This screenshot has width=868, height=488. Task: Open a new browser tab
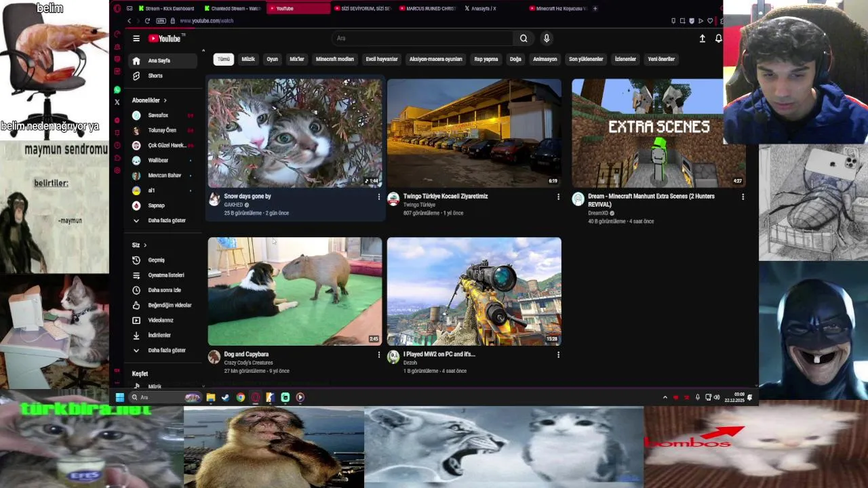[595, 9]
